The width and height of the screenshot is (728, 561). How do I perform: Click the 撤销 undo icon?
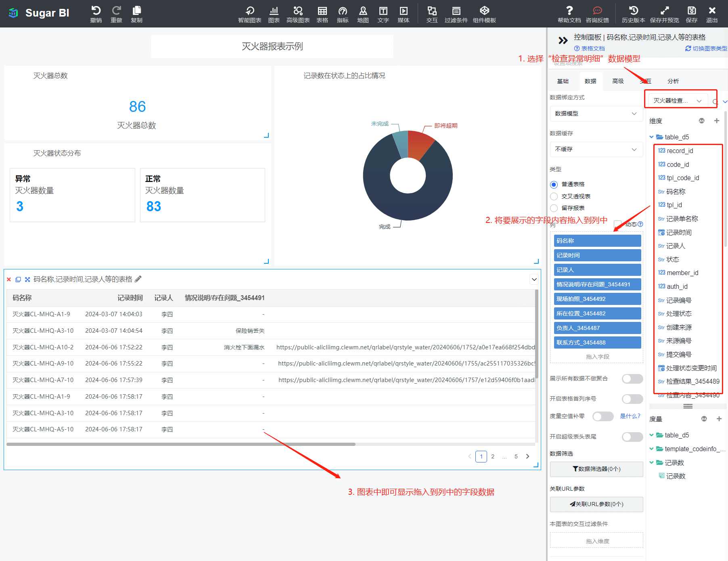(x=96, y=11)
